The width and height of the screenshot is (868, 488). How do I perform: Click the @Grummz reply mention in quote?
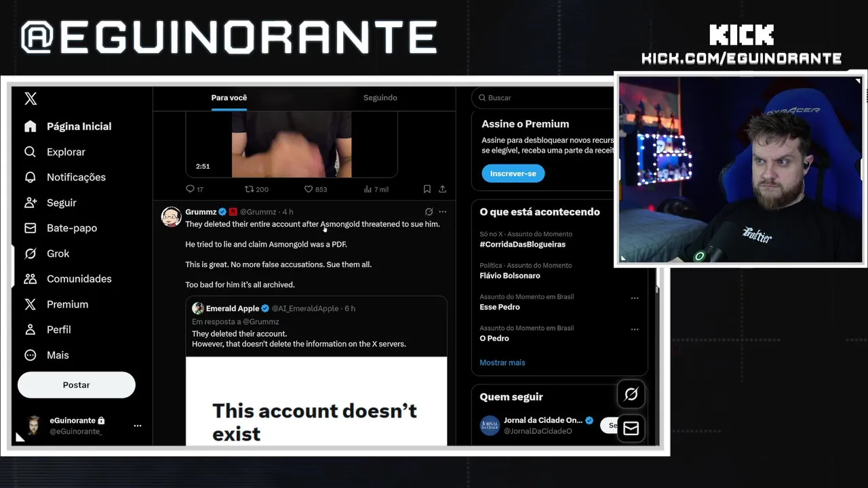(261, 321)
